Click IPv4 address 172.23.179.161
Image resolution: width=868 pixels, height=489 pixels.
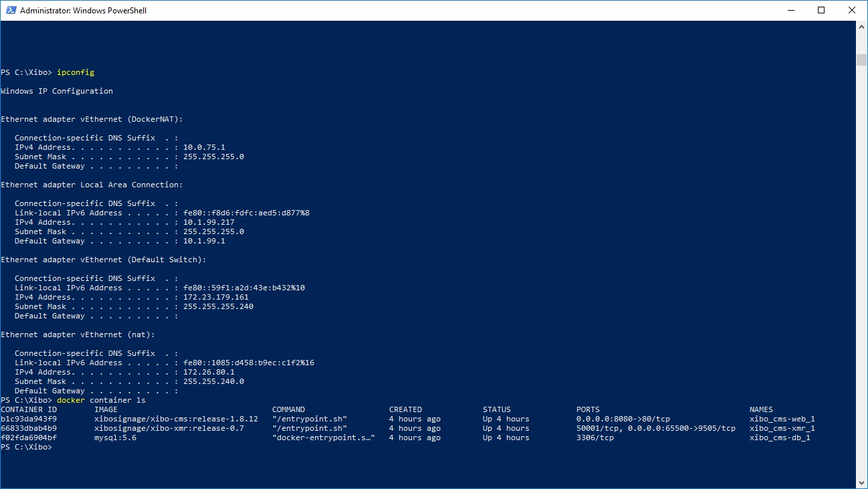click(216, 297)
